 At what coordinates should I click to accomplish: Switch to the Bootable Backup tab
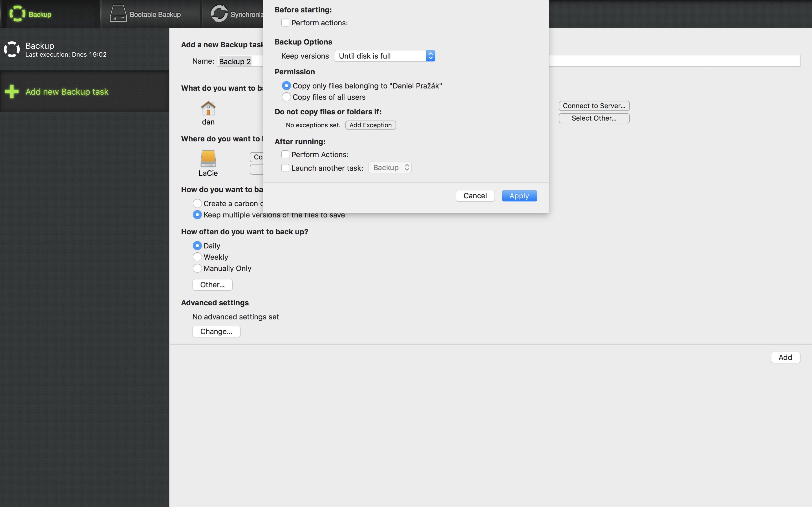pyautogui.click(x=155, y=14)
